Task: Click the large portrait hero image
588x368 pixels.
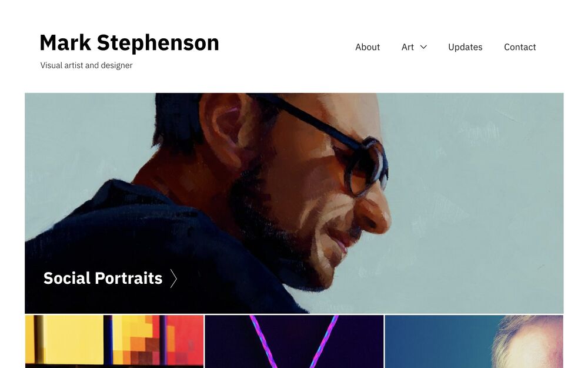Action: pyautogui.click(x=294, y=203)
